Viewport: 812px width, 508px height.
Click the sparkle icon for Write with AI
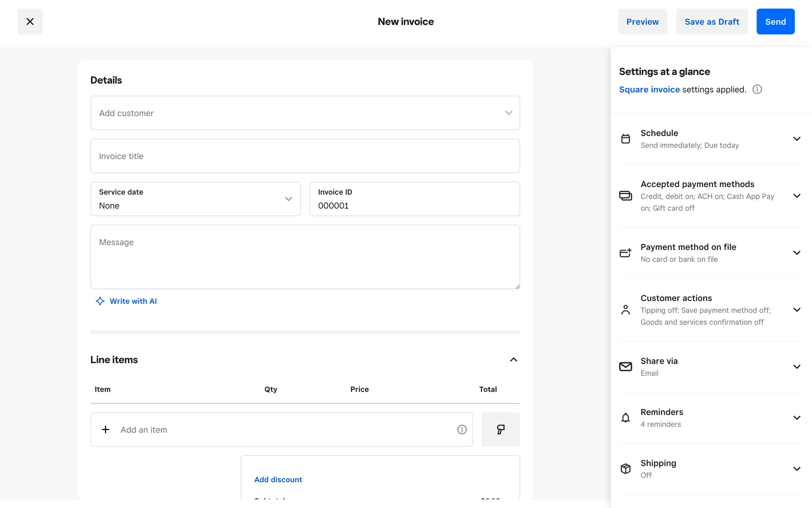100,301
